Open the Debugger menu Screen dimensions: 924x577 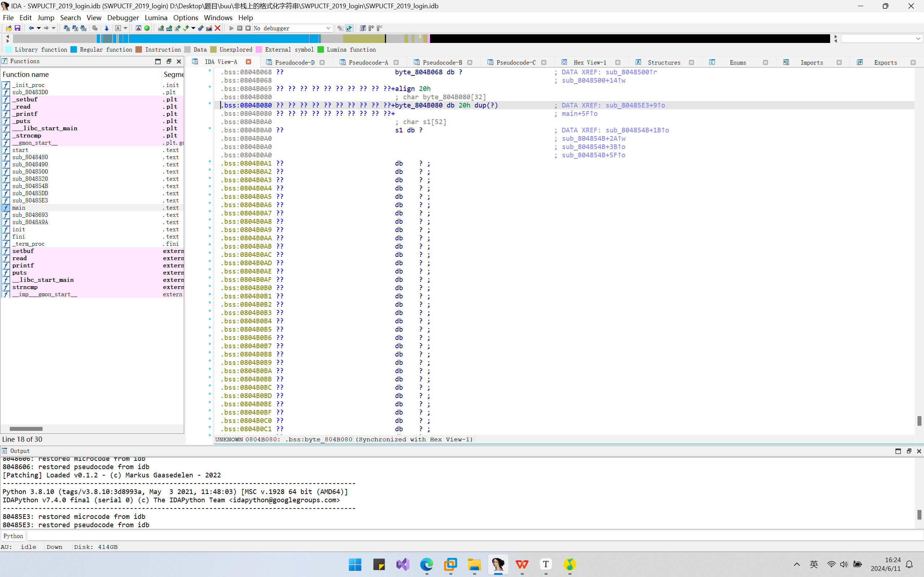[x=123, y=18]
